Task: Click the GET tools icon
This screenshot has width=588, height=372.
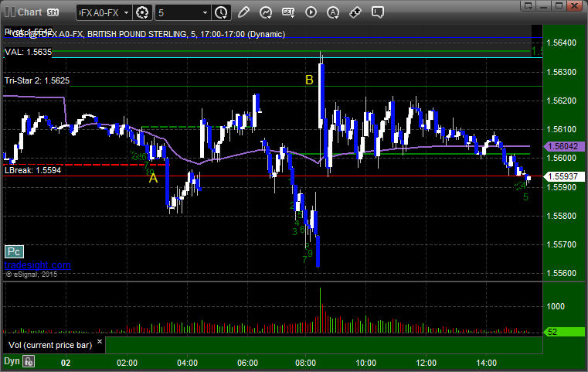Action: pyautogui.click(x=288, y=12)
